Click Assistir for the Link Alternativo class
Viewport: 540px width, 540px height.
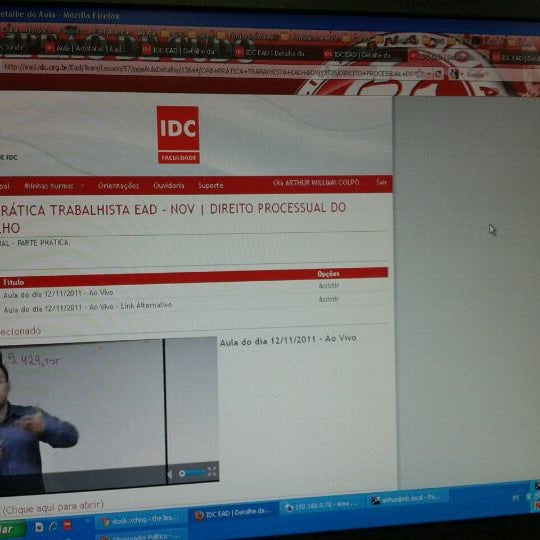point(329,299)
